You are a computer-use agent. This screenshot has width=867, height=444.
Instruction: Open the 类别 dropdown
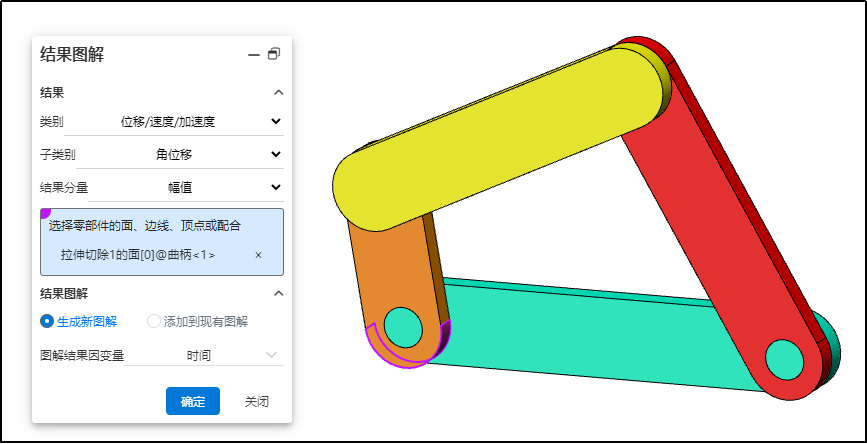coord(276,122)
